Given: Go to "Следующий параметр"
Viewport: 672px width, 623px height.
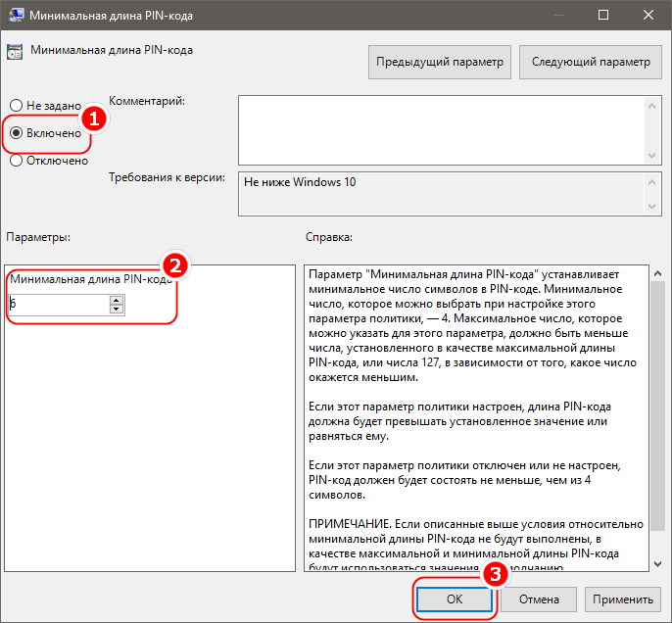Looking at the screenshot, I should click(590, 62).
